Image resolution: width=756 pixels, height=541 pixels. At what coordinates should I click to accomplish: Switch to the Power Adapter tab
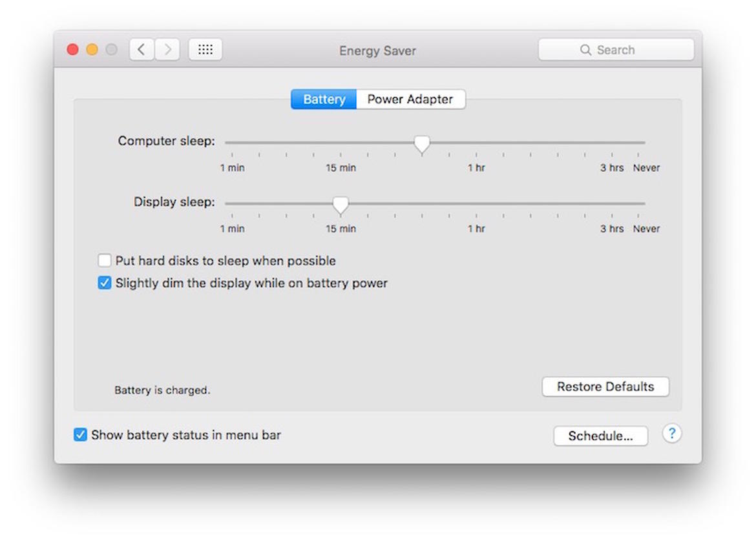point(410,99)
